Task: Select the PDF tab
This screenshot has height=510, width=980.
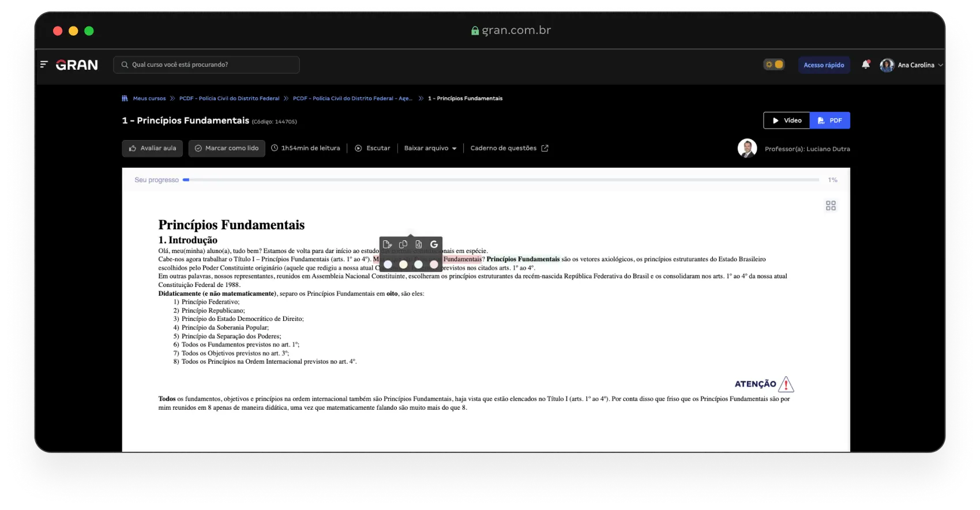Action: (830, 120)
